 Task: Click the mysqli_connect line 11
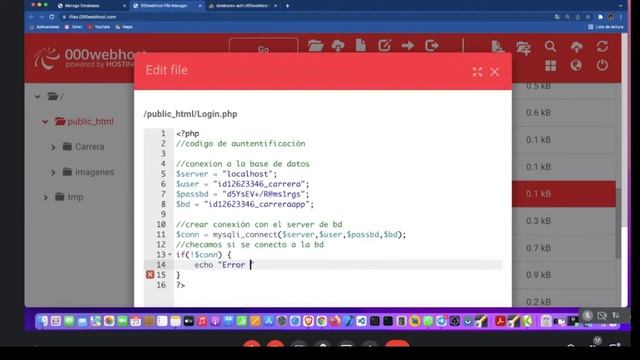click(291, 234)
